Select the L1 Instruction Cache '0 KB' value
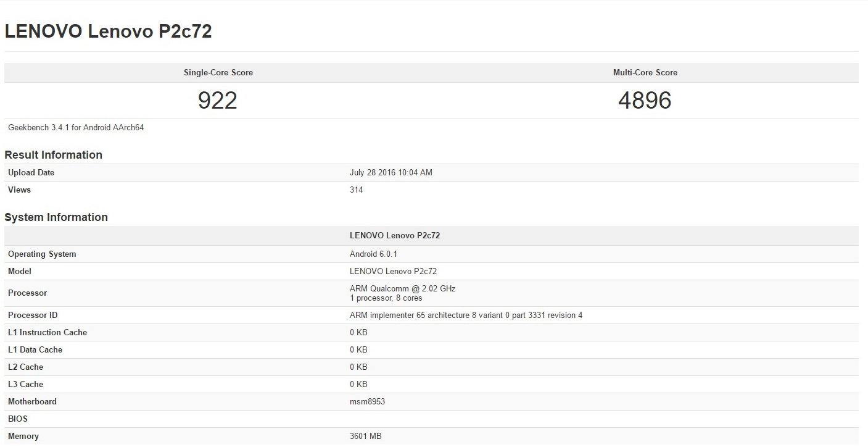This screenshot has width=868, height=447. tap(358, 333)
